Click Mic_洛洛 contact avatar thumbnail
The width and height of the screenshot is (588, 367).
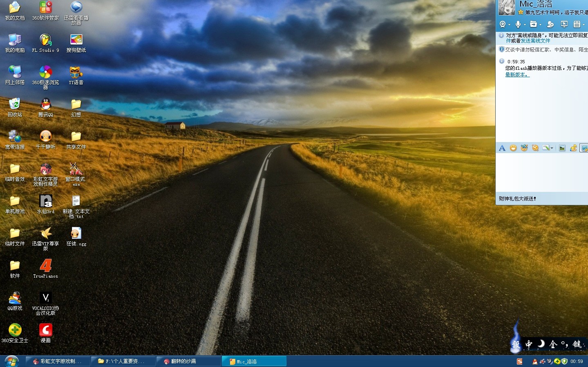coord(506,8)
